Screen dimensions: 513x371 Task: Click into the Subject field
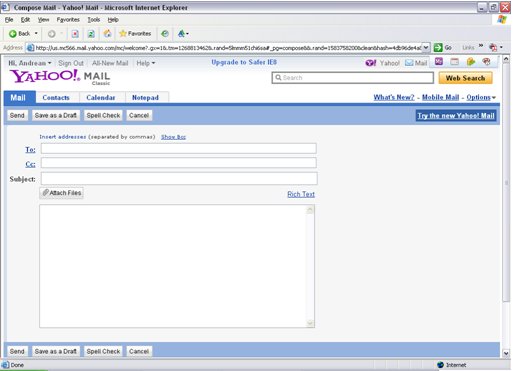pos(179,178)
